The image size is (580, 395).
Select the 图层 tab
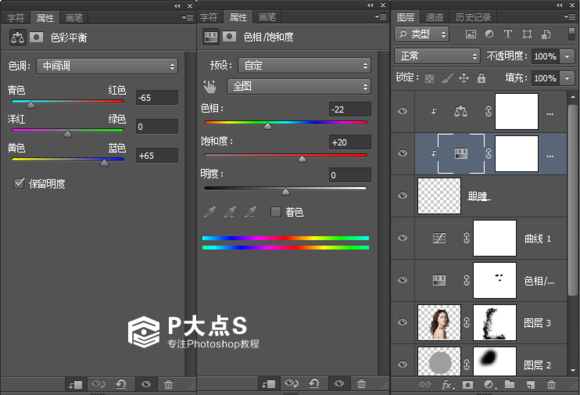(x=405, y=17)
